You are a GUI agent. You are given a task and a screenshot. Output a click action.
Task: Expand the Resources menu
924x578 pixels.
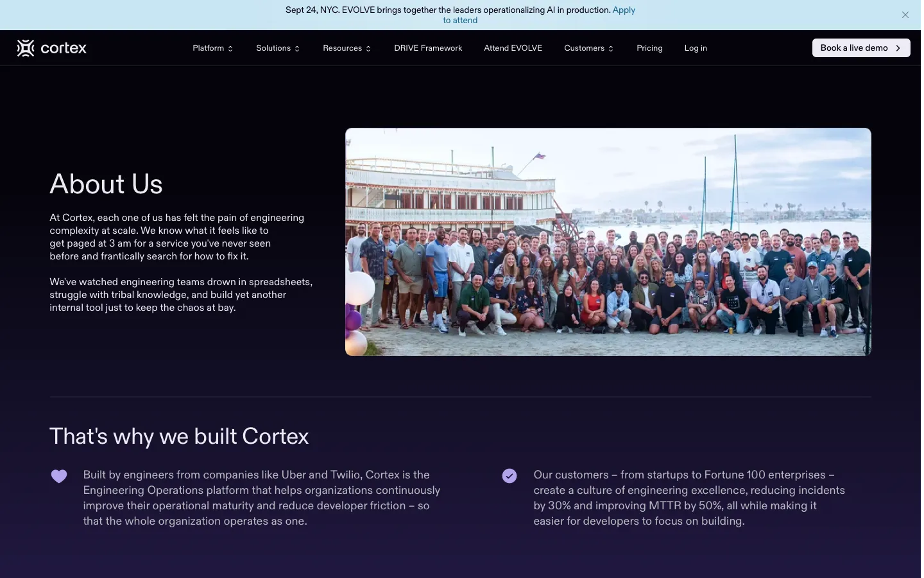pyautogui.click(x=346, y=48)
